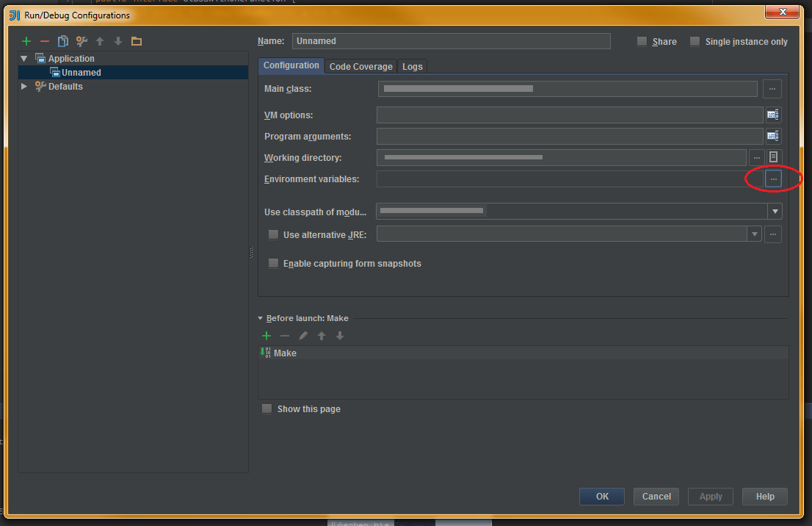Select the Unnamed configuration in the tree
The width and height of the screenshot is (812, 526).
(x=133, y=73)
